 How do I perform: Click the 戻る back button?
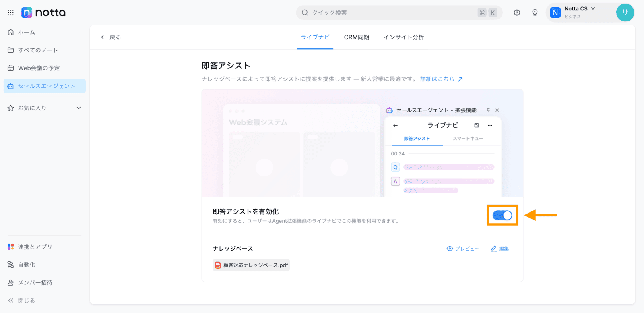point(111,37)
